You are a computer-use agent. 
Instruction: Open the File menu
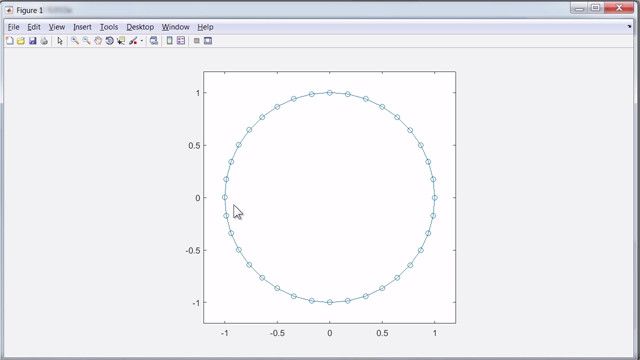[13, 27]
